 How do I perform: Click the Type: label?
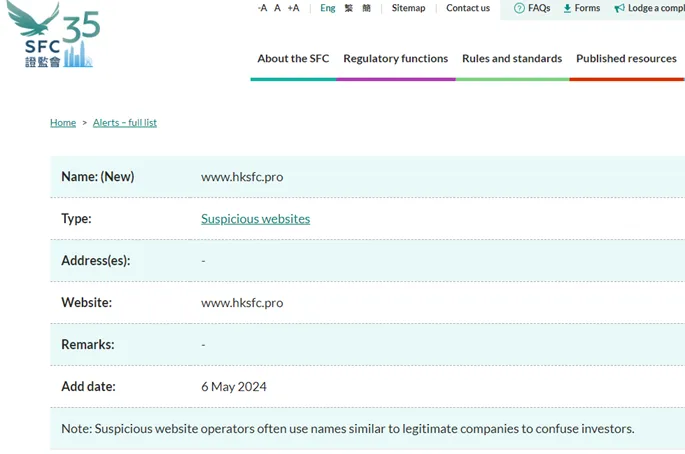click(x=76, y=218)
